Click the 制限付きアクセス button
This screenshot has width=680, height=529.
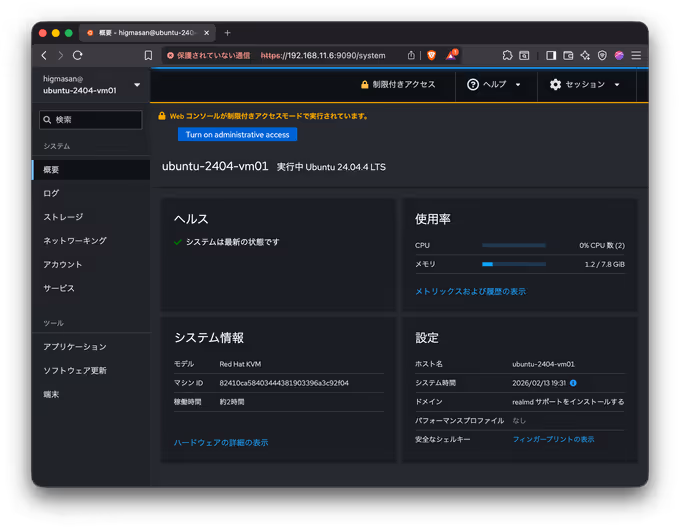tap(398, 85)
